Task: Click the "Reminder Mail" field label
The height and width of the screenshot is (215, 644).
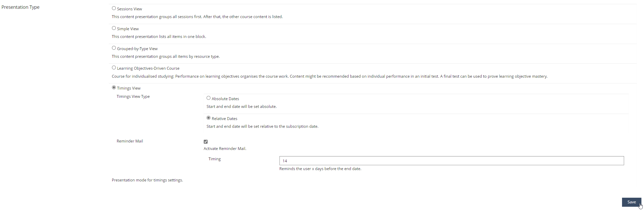Action: click(x=130, y=141)
